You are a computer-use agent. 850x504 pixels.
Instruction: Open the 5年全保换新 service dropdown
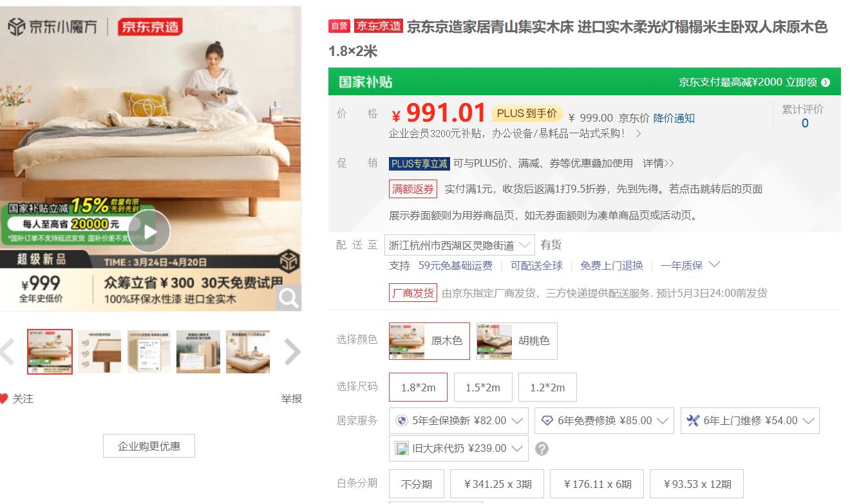tap(458, 420)
